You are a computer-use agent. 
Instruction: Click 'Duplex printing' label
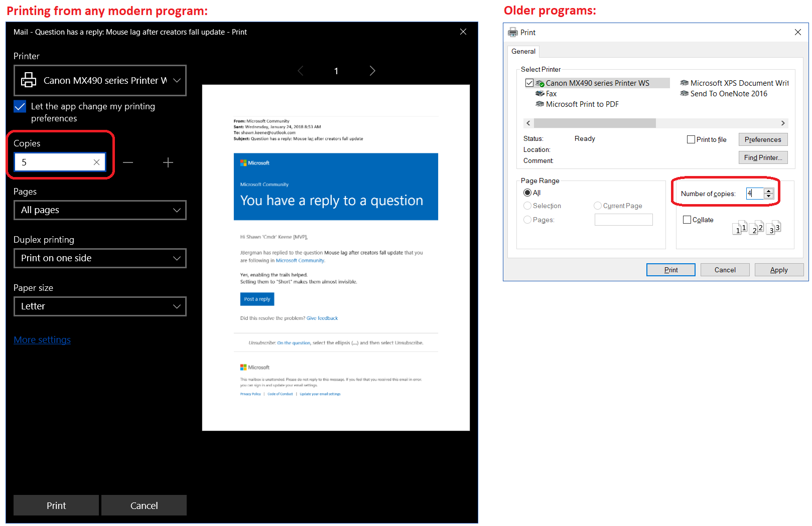pyautogui.click(x=44, y=240)
